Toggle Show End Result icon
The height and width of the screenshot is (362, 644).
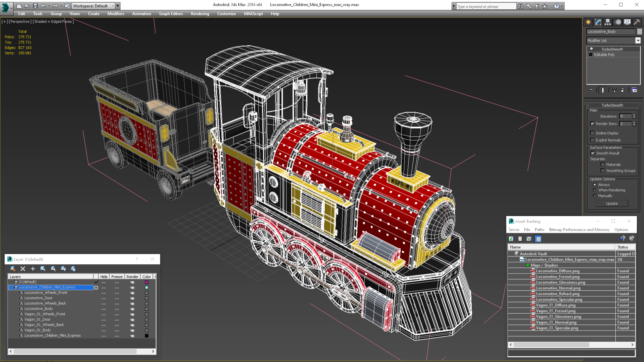point(603,90)
